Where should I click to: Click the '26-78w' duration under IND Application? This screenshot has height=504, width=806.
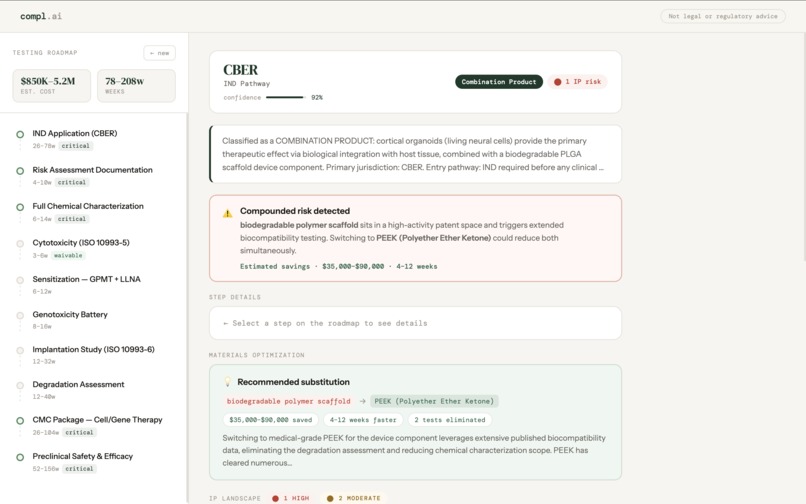click(x=44, y=146)
